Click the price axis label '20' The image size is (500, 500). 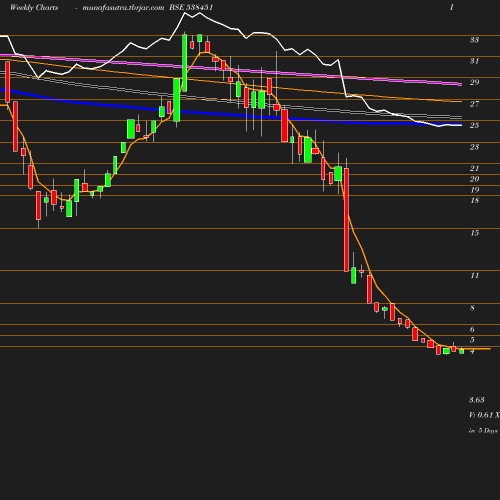474,179
